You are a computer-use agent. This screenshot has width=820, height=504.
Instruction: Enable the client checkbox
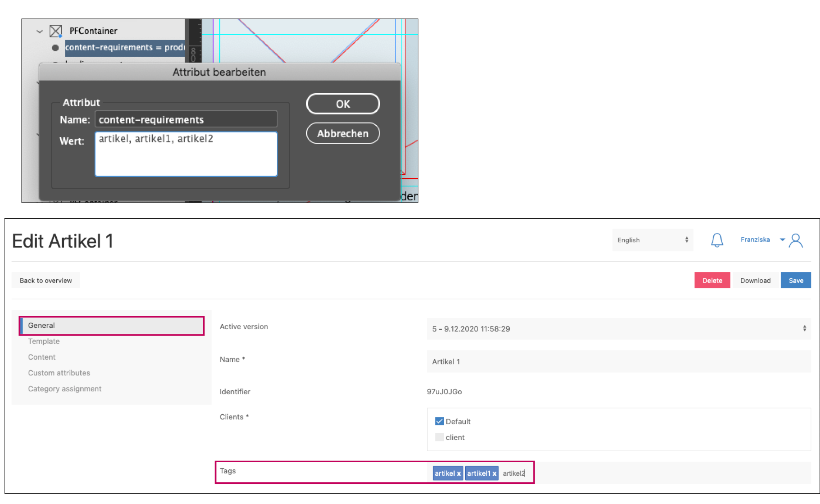coord(439,437)
